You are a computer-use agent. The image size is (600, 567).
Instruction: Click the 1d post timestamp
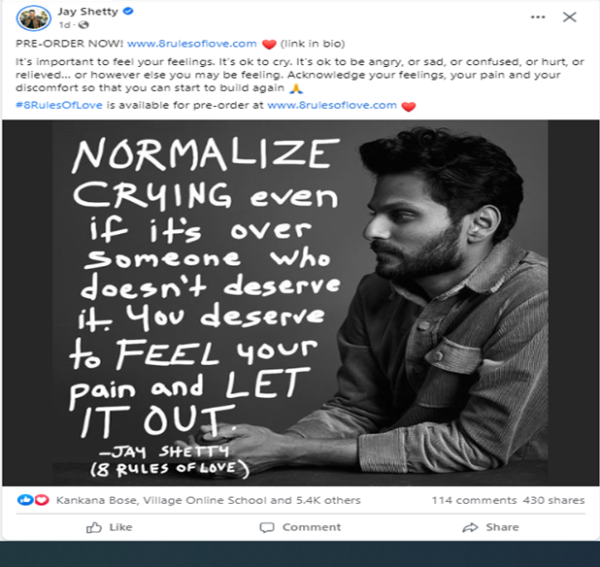click(64, 25)
